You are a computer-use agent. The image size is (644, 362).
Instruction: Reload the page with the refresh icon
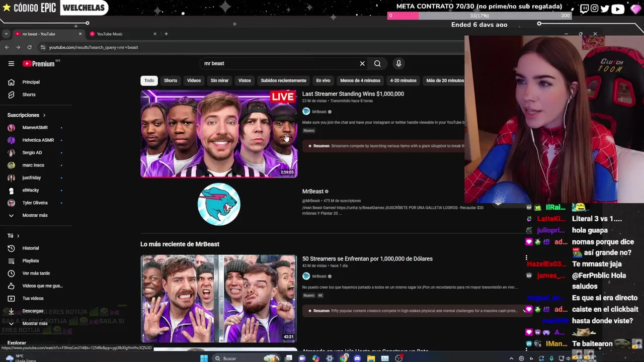pos(29,47)
